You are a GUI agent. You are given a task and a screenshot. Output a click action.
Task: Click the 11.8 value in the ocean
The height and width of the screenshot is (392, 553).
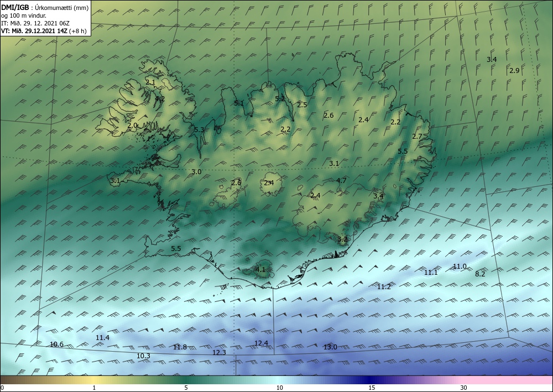click(x=180, y=347)
